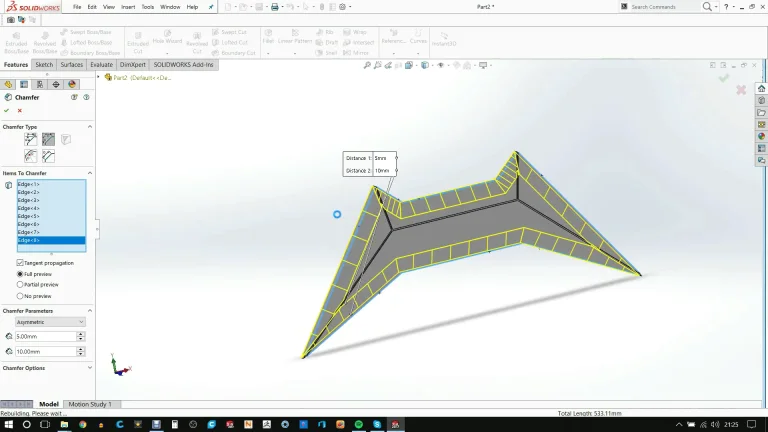Screen dimensions: 768x432
Task: Select the No preview radio button
Action: (x=20, y=295)
